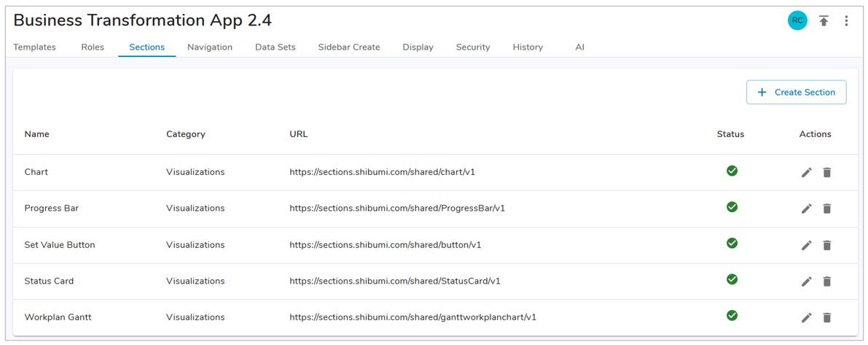Open the Data Sets tab
The width and height of the screenshot is (868, 345).
(x=275, y=47)
